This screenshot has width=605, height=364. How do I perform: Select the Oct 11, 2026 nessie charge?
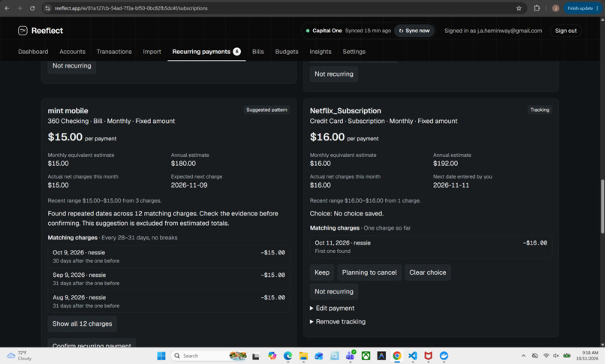[x=431, y=247]
